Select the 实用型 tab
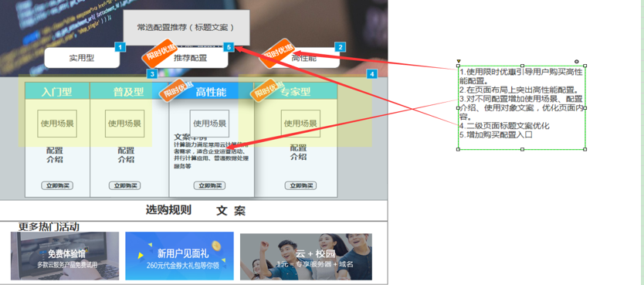 pyautogui.click(x=82, y=58)
